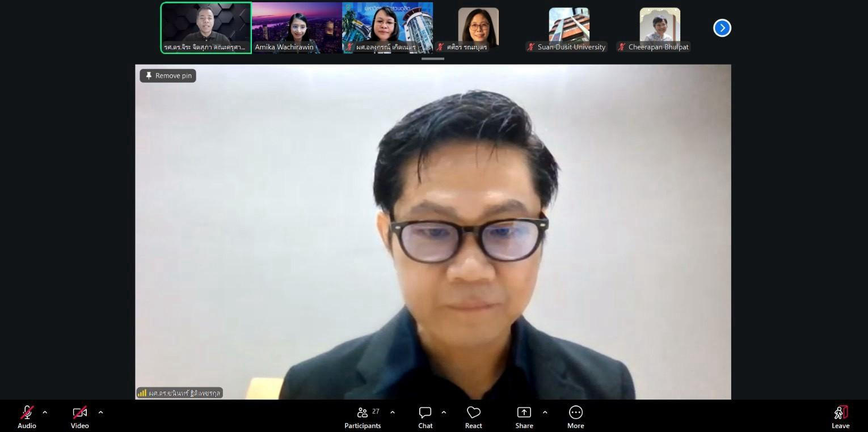The image size is (868, 432).
Task: Click the muted mic icon on Cheerapan Bhulpat
Action: (x=622, y=47)
